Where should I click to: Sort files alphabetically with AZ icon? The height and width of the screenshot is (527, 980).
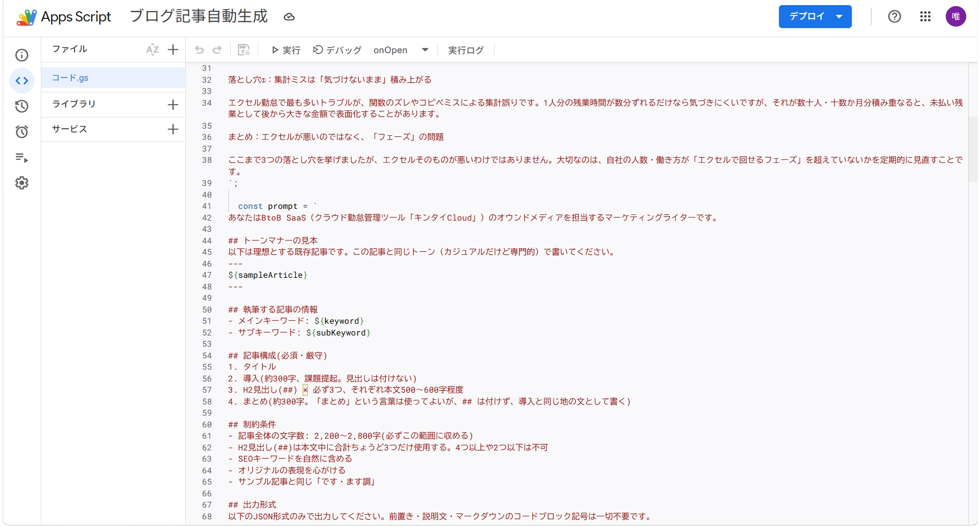click(x=152, y=50)
